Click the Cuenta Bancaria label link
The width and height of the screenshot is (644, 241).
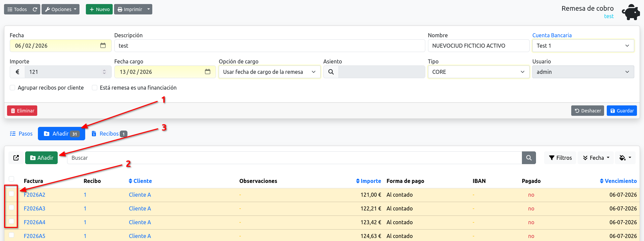(552, 35)
